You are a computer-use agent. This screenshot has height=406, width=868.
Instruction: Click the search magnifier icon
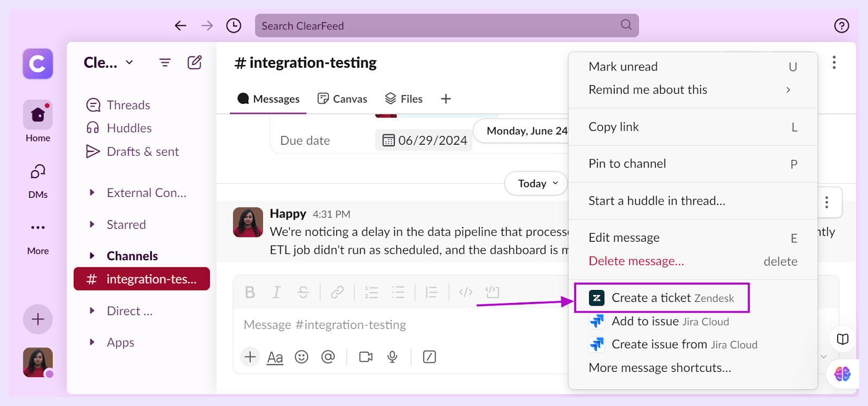click(626, 25)
